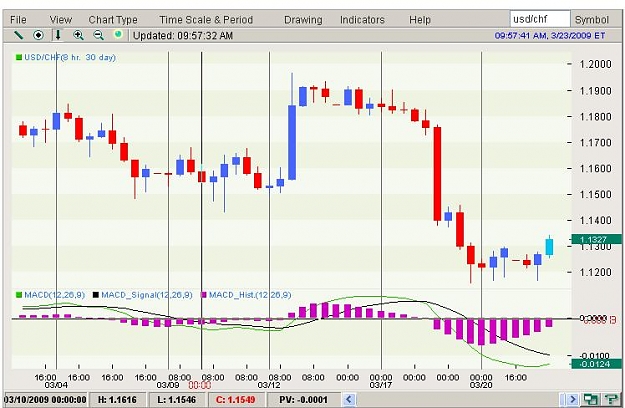Click the 1.1500 price axis label
The height and width of the screenshot is (408, 625).
596,194
